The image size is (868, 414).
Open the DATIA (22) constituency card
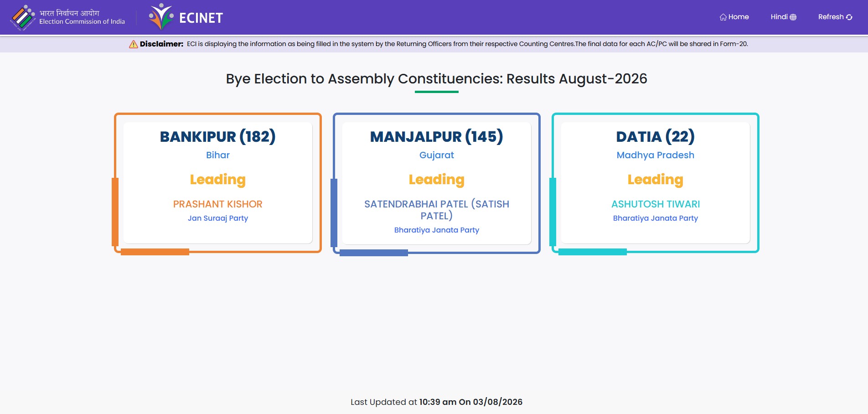coord(656,183)
